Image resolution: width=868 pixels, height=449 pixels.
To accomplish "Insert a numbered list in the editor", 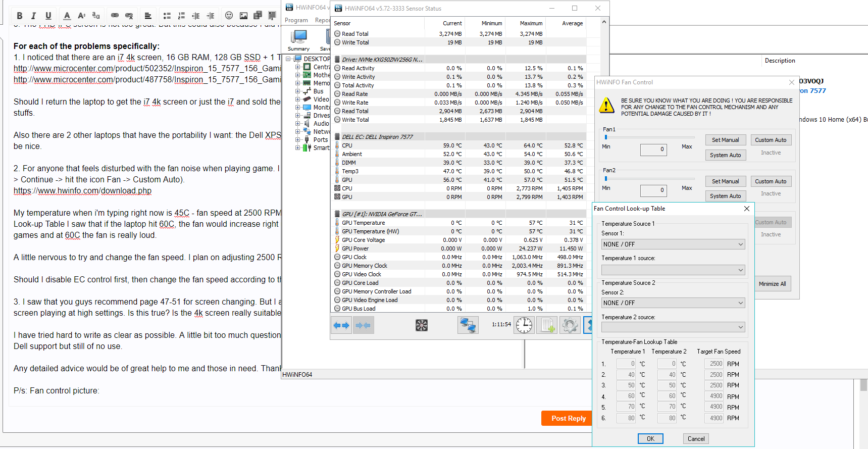I will click(x=181, y=16).
